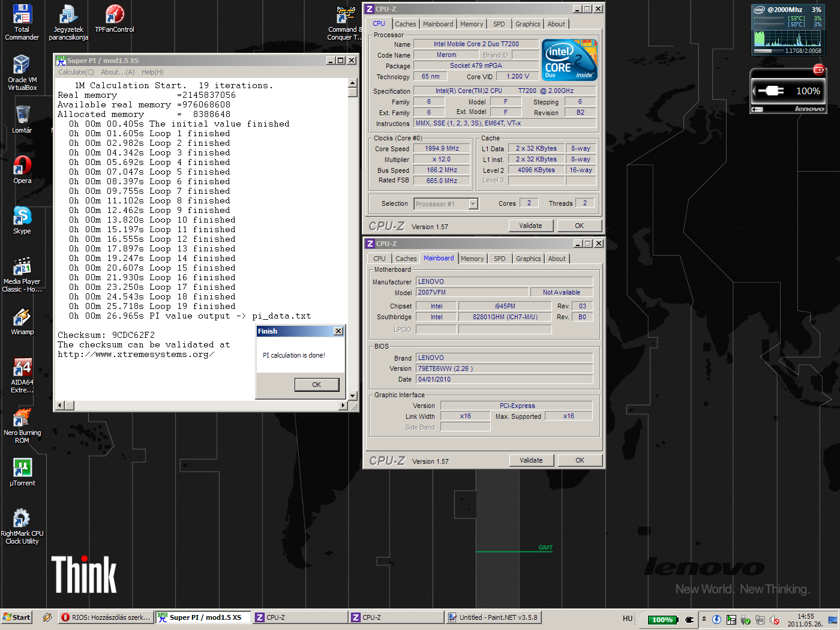Launch Nero Burning ROM from the desktop
The height and width of the screenshot is (630, 840).
coord(22,425)
